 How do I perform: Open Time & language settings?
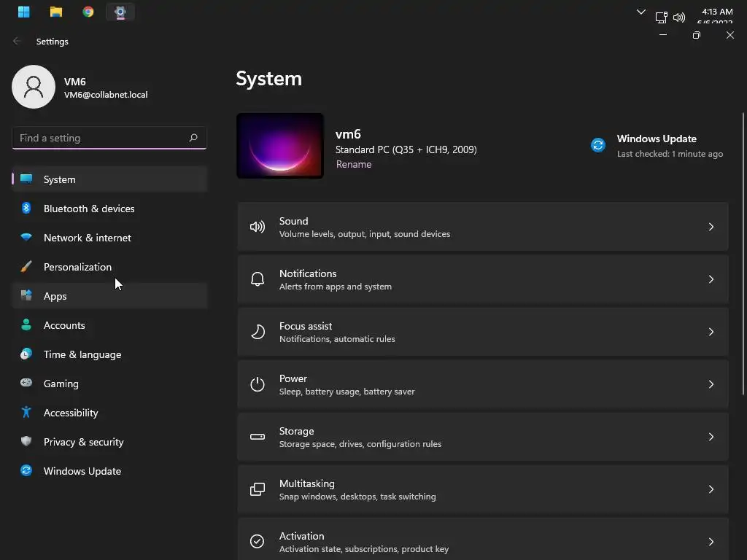pyautogui.click(x=109, y=354)
